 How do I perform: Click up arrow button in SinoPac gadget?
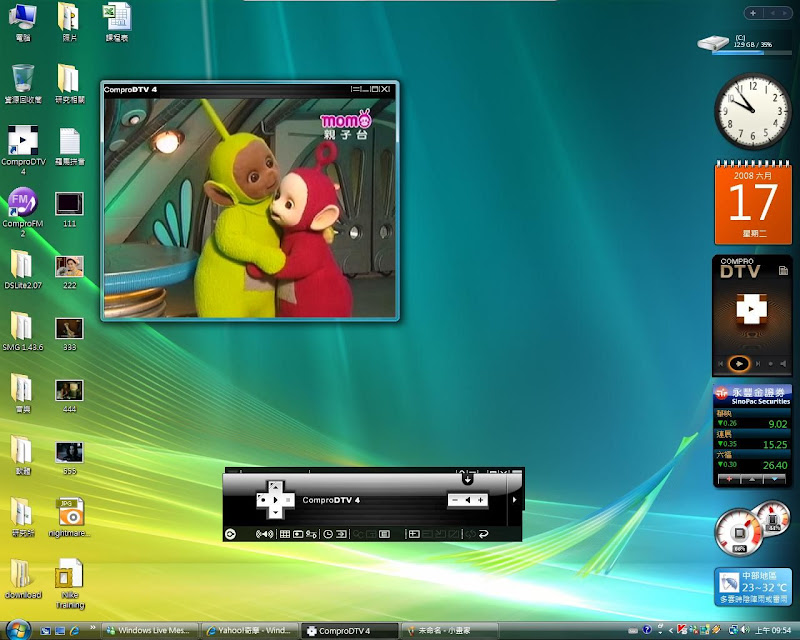coord(752,479)
